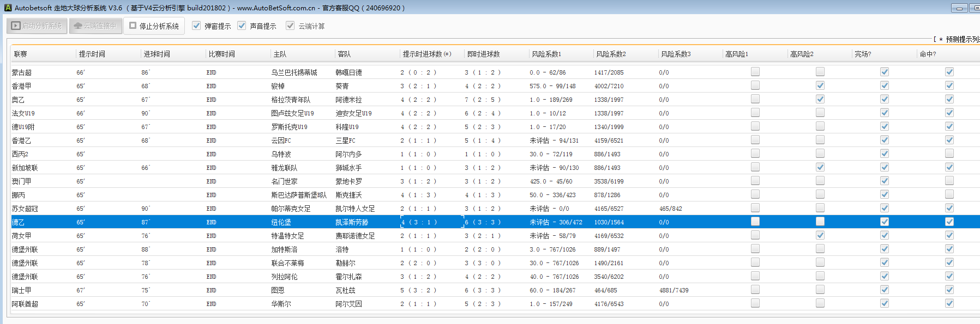The image size is (980, 324).
Task: Sort by the 联赛 column header
Action: 21,54
